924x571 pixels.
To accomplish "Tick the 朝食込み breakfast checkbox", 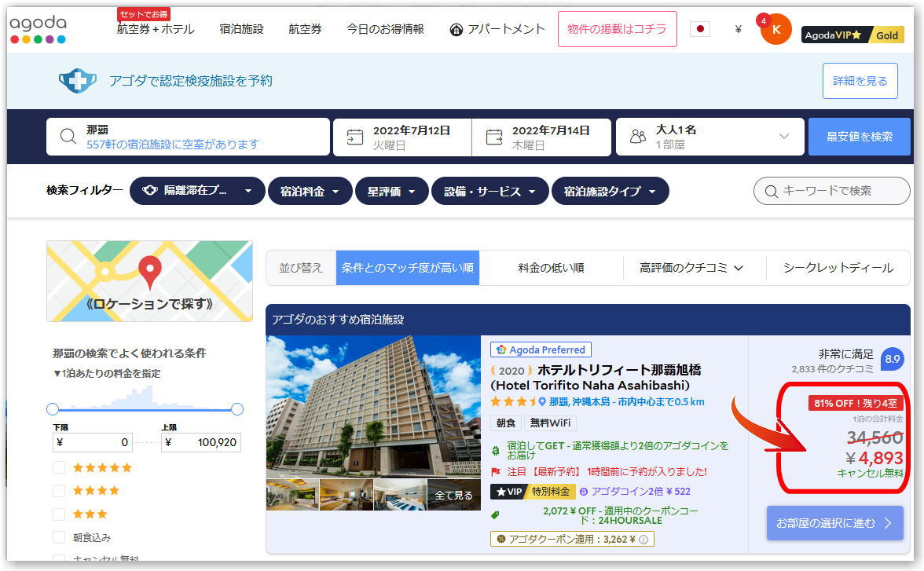I will click(59, 536).
